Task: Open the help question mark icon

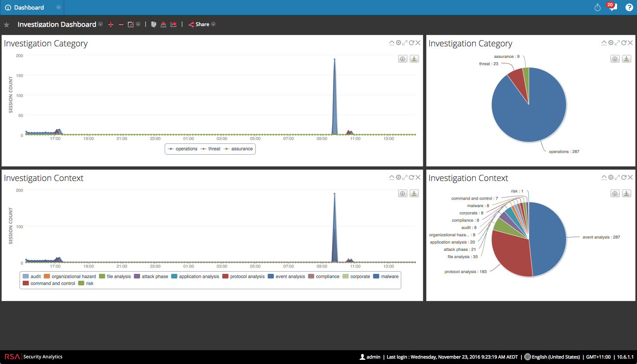Action: (x=629, y=7)
